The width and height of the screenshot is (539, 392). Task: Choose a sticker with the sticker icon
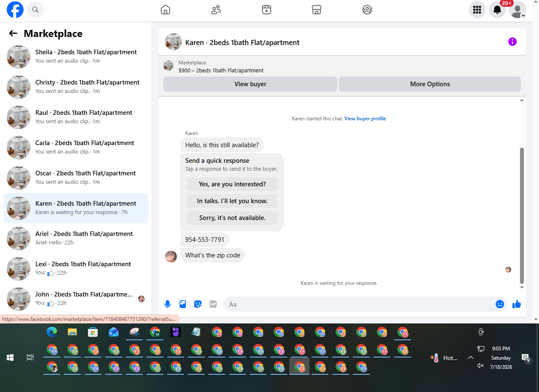198,304
